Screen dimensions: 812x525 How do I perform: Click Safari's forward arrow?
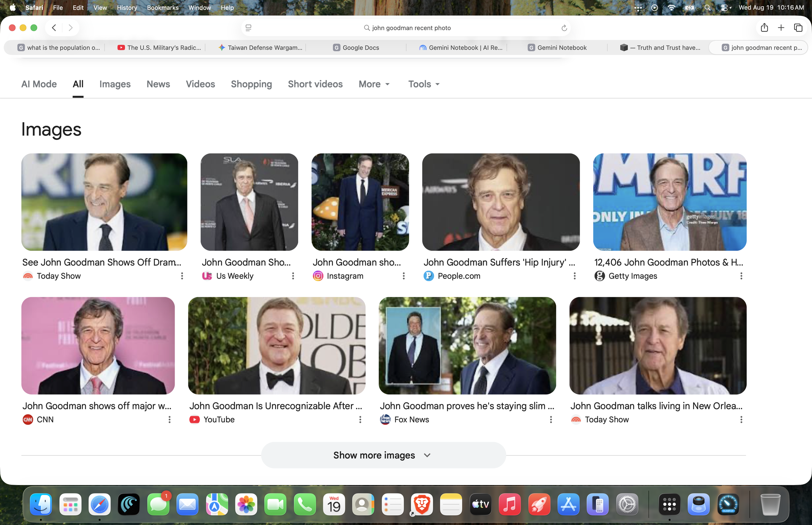[x=70, y=28]
